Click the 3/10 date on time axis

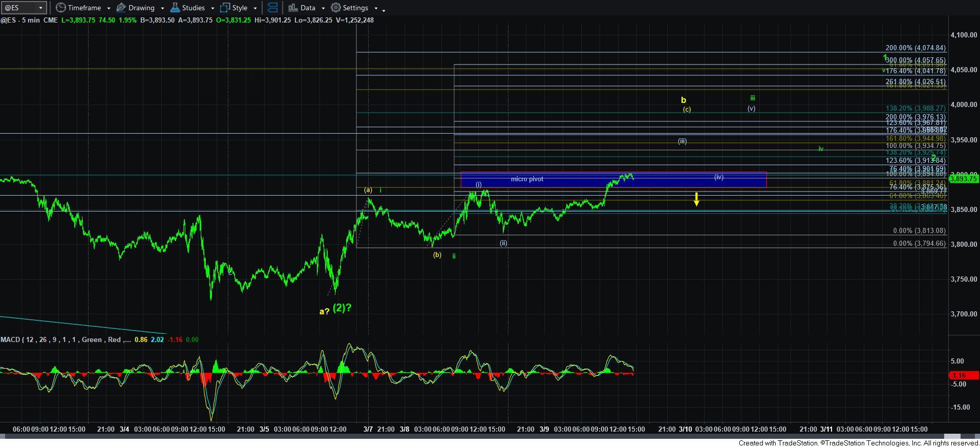tap(686, 429)
